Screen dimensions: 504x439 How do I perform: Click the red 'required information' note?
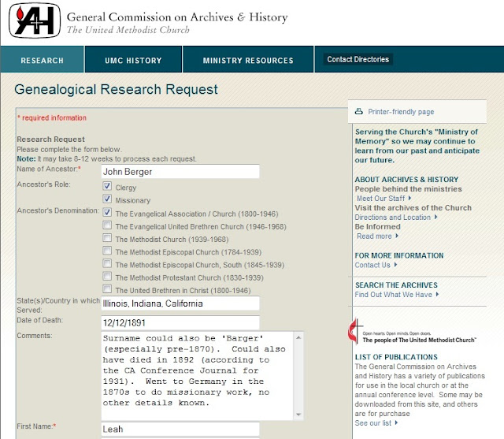click(52, 117)
